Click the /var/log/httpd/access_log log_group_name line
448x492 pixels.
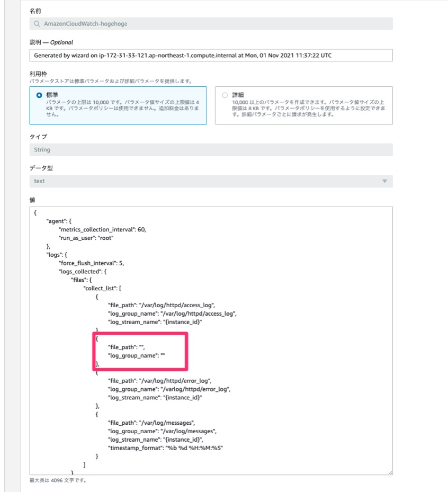172,314
